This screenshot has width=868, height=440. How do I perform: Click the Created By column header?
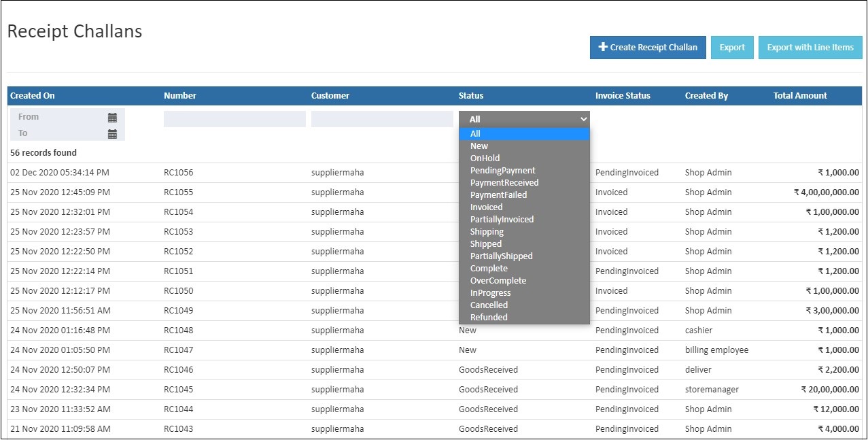click(x=706, y=96)
